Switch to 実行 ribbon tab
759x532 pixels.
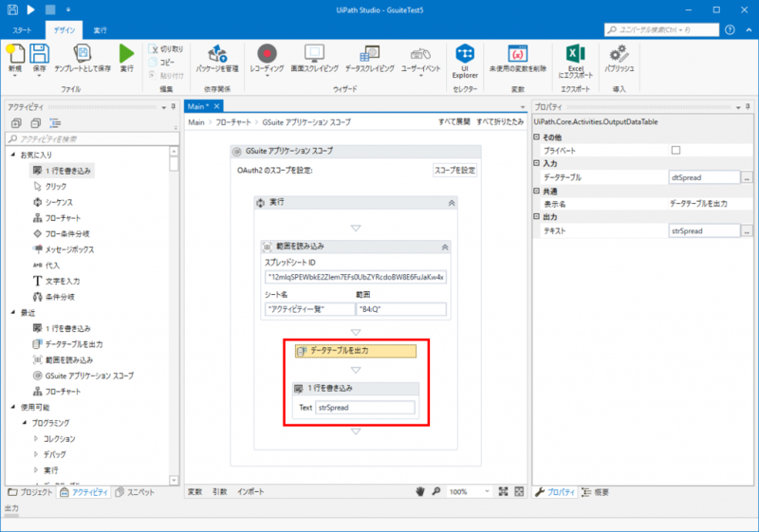tap(101, 30)
